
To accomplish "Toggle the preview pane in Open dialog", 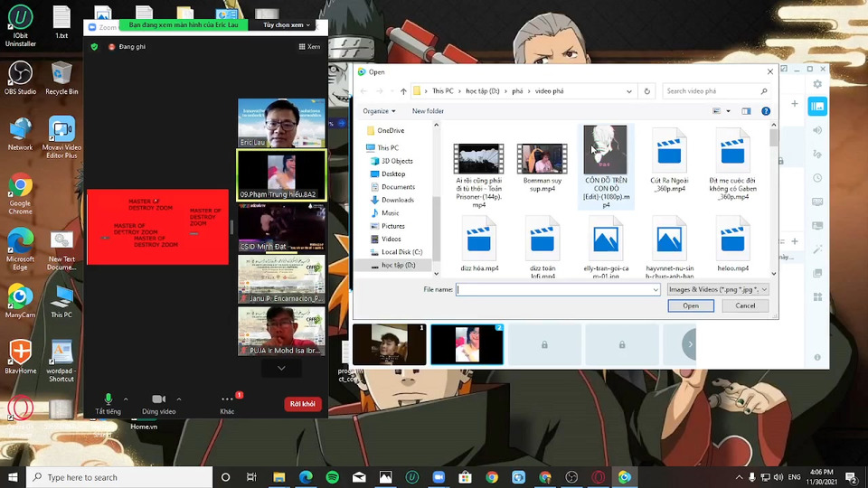I will (x=746, y=111).
